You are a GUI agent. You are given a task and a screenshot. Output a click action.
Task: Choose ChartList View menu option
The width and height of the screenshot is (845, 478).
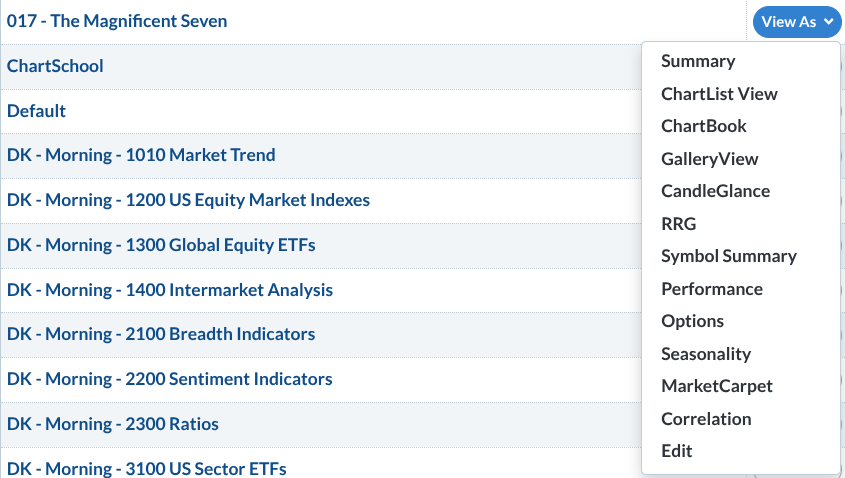coord(719,94)
